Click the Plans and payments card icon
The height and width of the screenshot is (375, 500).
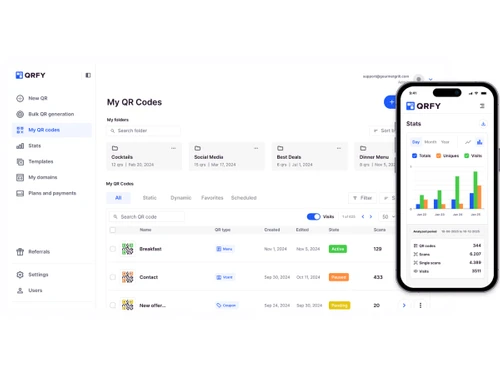click(x=20, y=193)
